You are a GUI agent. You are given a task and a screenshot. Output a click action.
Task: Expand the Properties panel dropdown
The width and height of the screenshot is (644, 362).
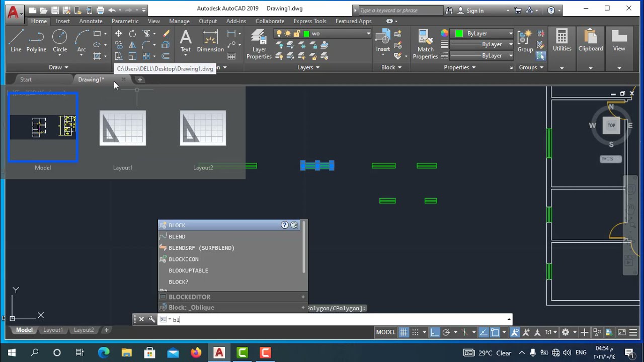tap(460, 67)
